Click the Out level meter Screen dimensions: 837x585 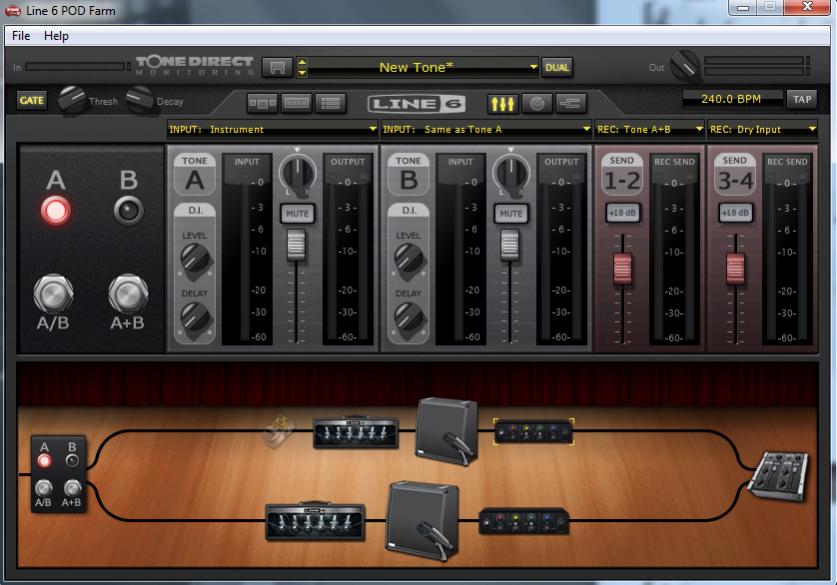(x=757, y=66)
